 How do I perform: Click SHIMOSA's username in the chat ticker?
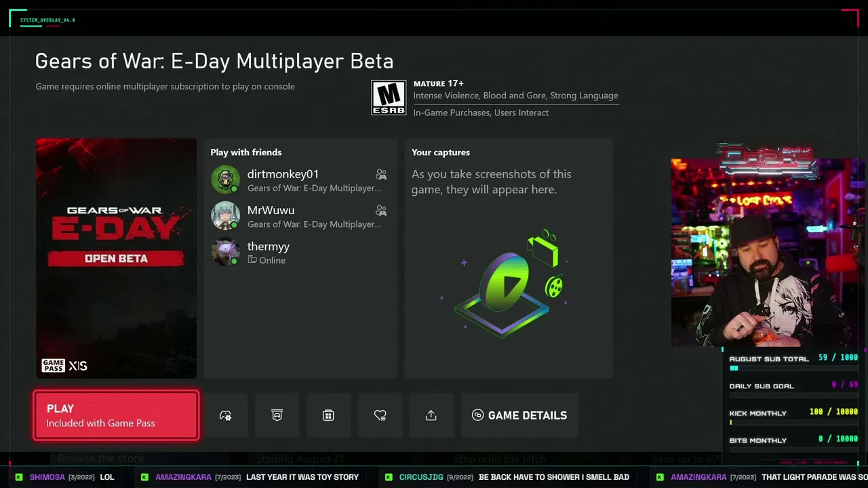47,477
